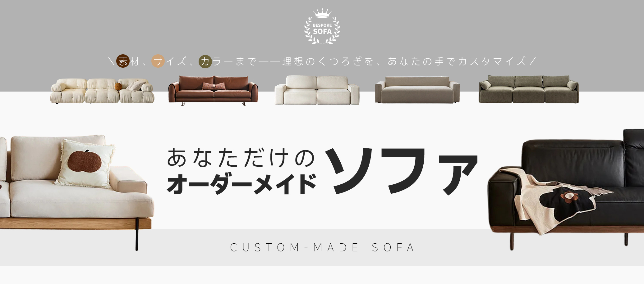Select the brown leather sofa thumbnail
This screenshot has width=644, height=284.
click(213, 90)
